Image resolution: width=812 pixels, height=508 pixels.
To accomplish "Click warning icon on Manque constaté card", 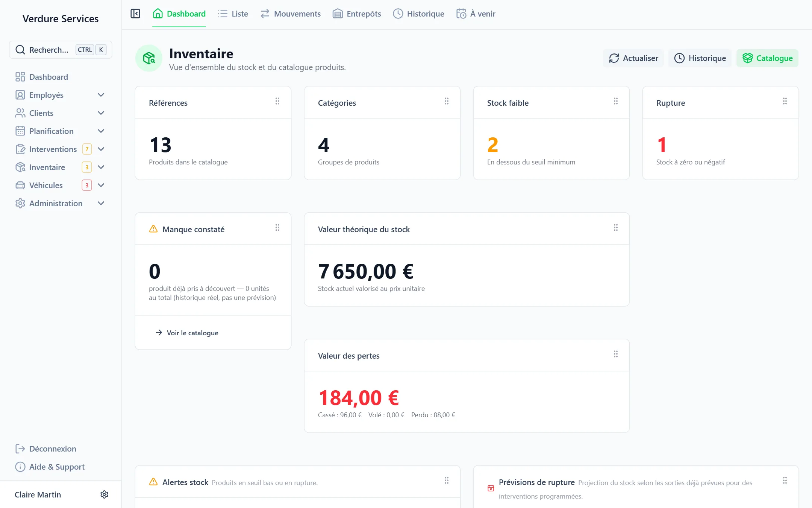I will (153, 229).
